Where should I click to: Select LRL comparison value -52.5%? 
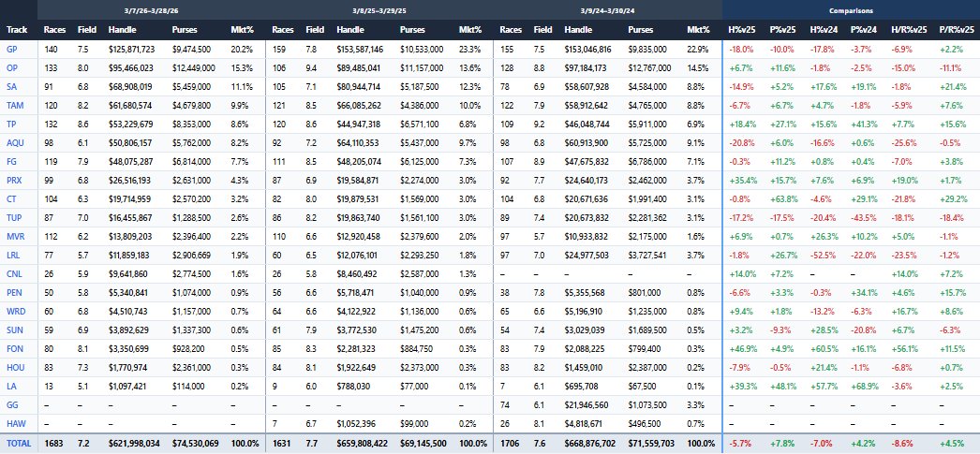pyautogui.click(x=824, y=256)
